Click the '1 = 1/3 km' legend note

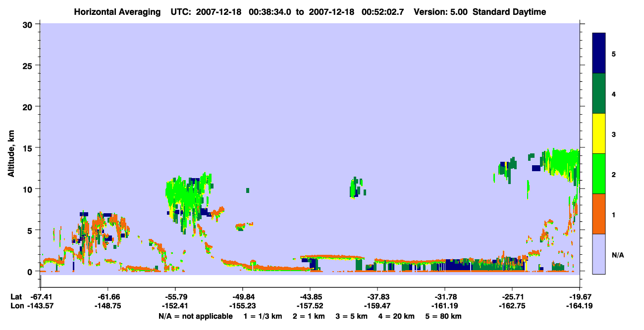(263, 316)
